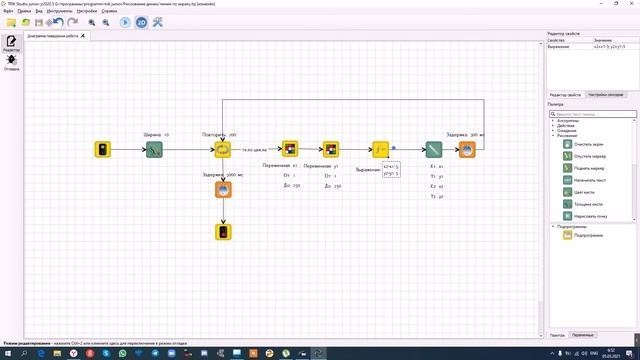Close the robot behaviour diagram tab
Screen dimensions: 640x360
point(83,36)
